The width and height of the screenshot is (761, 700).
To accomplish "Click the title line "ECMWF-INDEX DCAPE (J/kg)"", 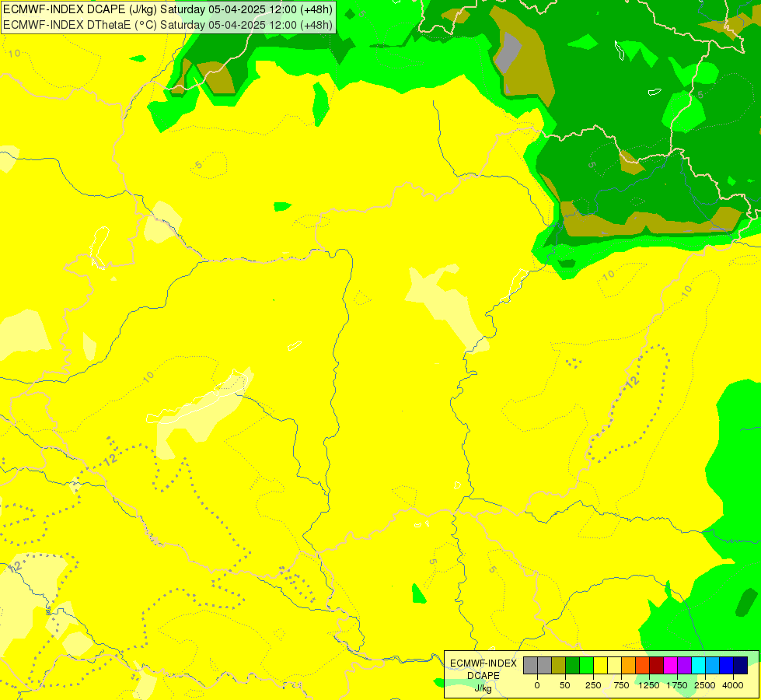I will (80, 9).
